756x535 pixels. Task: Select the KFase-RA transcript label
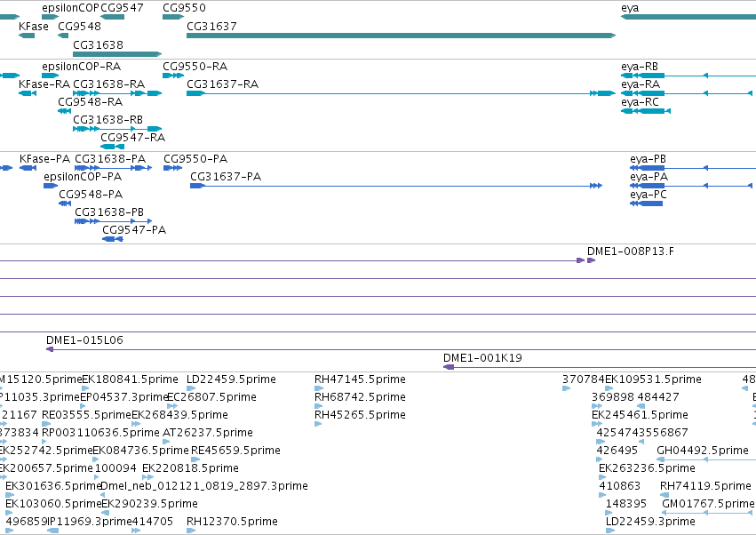pyautogui.click(x=44, y=84)
